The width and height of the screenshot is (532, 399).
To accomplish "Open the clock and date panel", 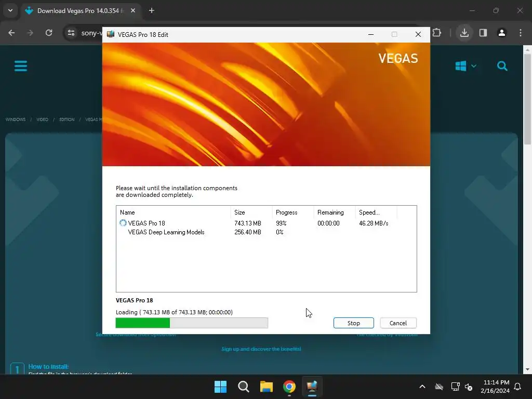I will [x=495, y=387].
